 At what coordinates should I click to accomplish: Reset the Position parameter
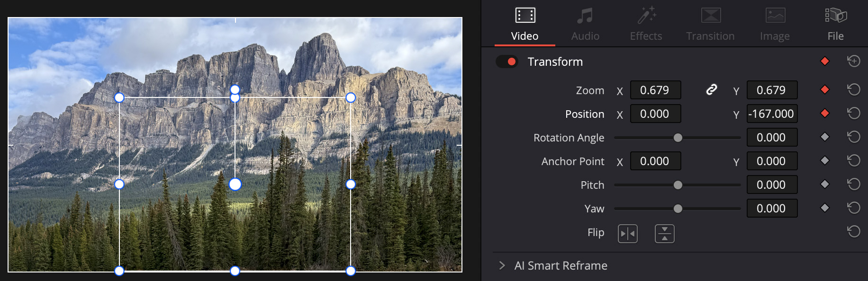pos(853,113)
